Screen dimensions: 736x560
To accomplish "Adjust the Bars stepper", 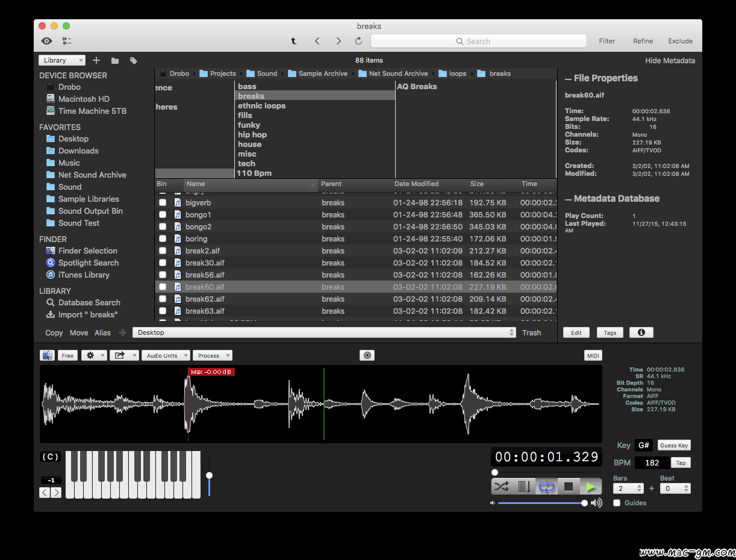I will click(x=640, y=488).
